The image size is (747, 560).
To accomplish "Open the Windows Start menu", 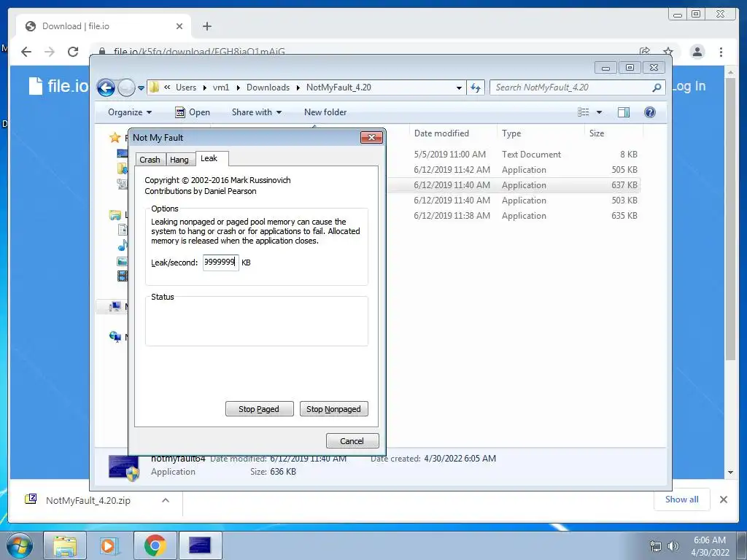I will (19, 545).
